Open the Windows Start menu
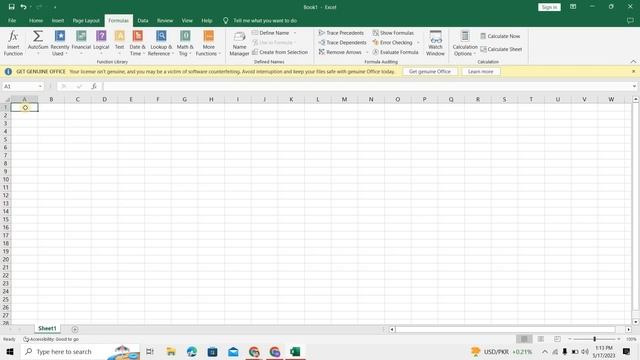The image size is (640, 360). click(x=10, y=351)
